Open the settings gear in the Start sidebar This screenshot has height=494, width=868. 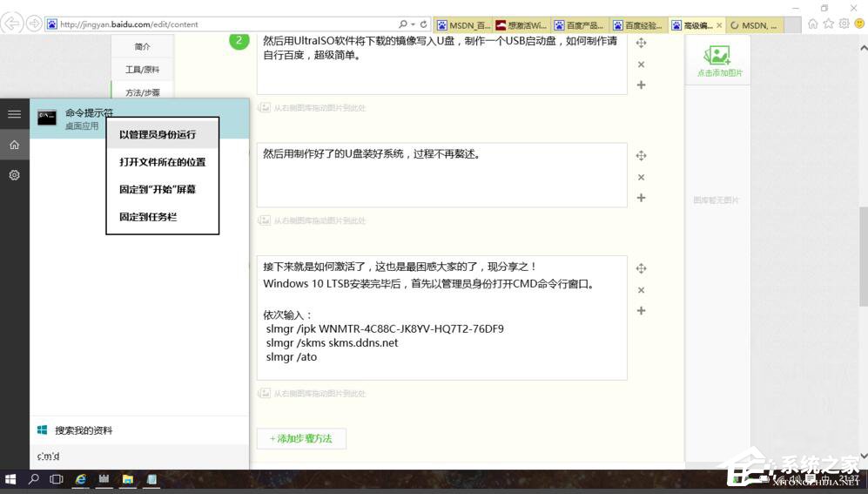point(14,175)
